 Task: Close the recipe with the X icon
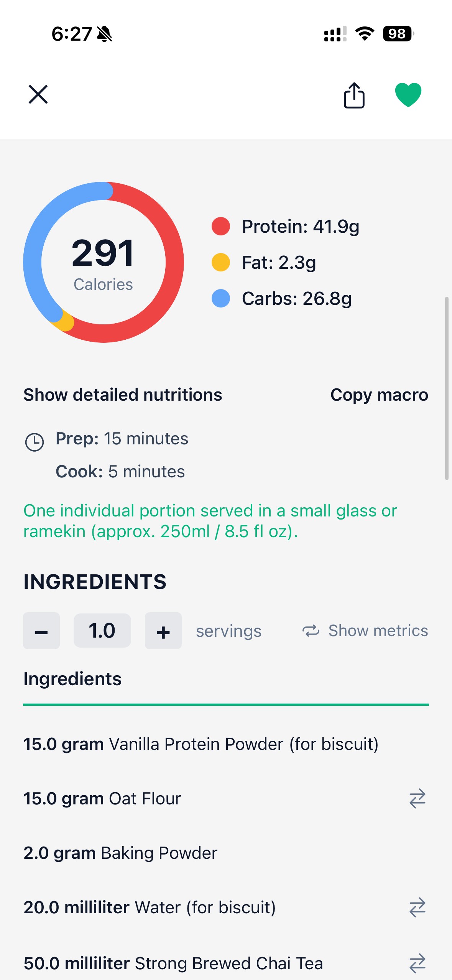point(38,94)
